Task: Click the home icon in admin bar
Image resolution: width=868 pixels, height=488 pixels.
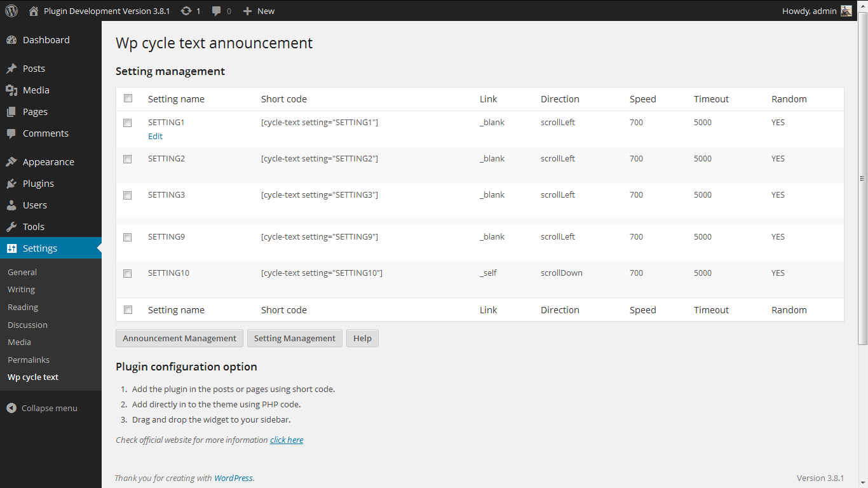Action: click(x=34, y=11)
